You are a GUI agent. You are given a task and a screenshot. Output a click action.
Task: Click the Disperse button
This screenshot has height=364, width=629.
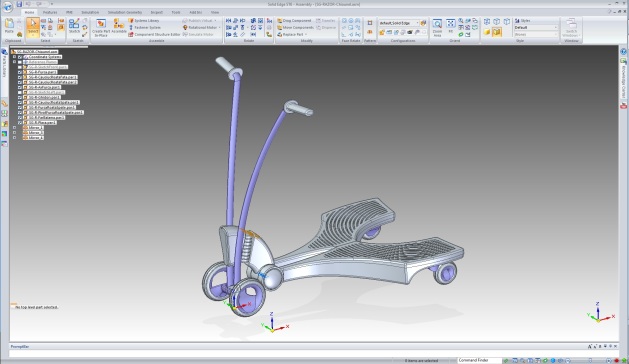click(326, 27)
